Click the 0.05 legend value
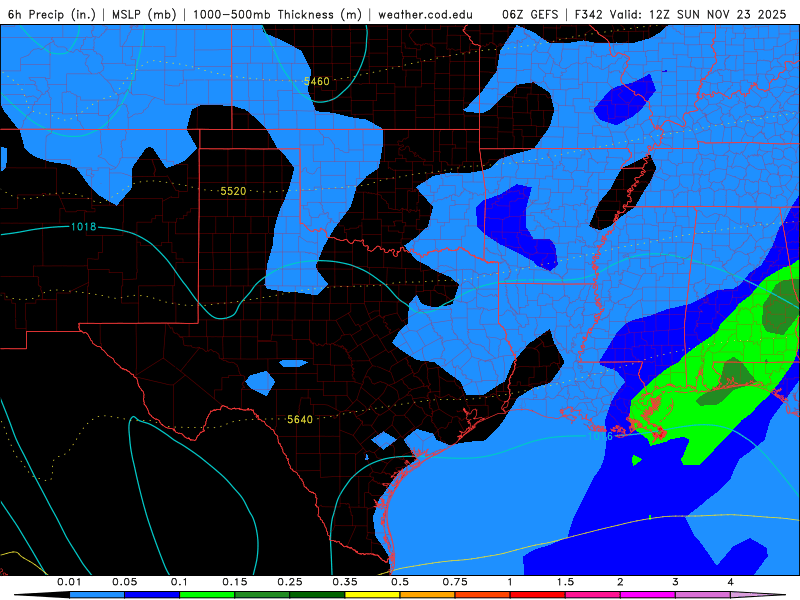This screenshot has width=800, height=600. pos(124,582)
